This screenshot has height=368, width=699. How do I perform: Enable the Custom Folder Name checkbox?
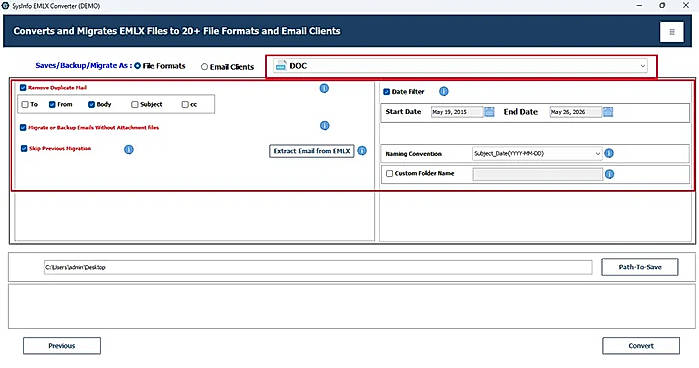(x=389, y=174)
